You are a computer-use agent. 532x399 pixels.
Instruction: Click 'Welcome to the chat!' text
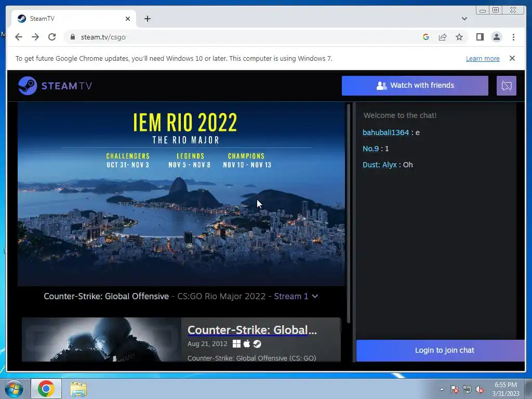pos(400,115)
